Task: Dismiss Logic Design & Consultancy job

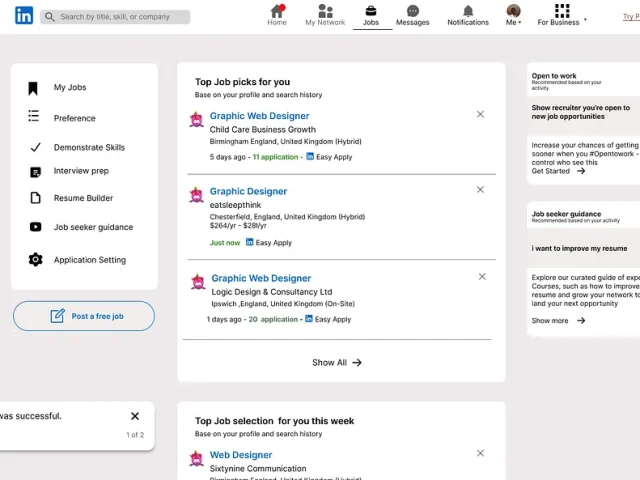Action: pos(482,277)
